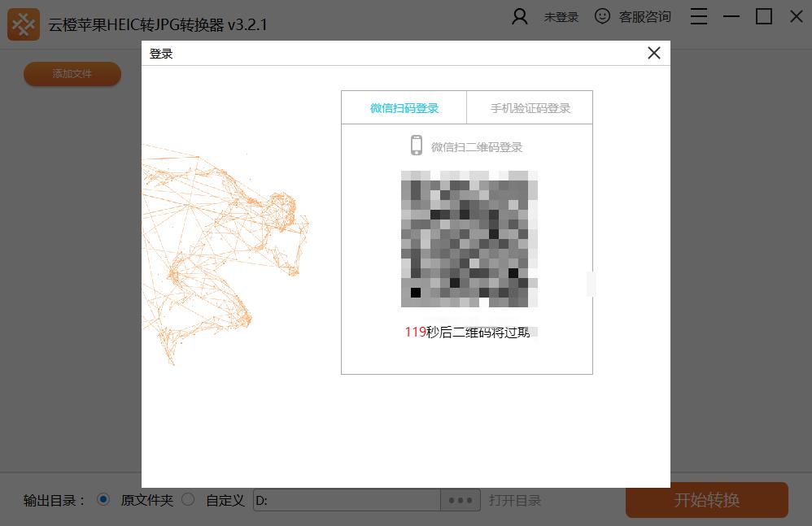Open the user account profile icon
Viewport: 812px width, 526px height.
tap(519, 16)
